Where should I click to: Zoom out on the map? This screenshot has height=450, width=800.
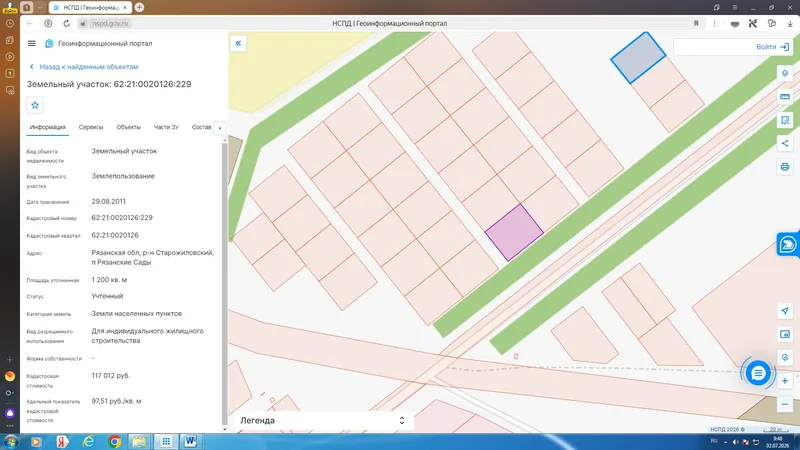pyautogui.click(x=785, y=404)
